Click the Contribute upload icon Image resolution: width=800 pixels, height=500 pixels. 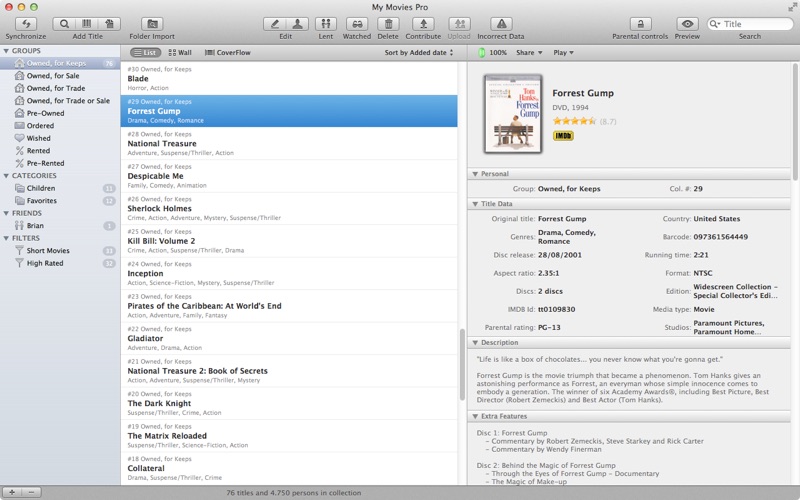[423, 23]
